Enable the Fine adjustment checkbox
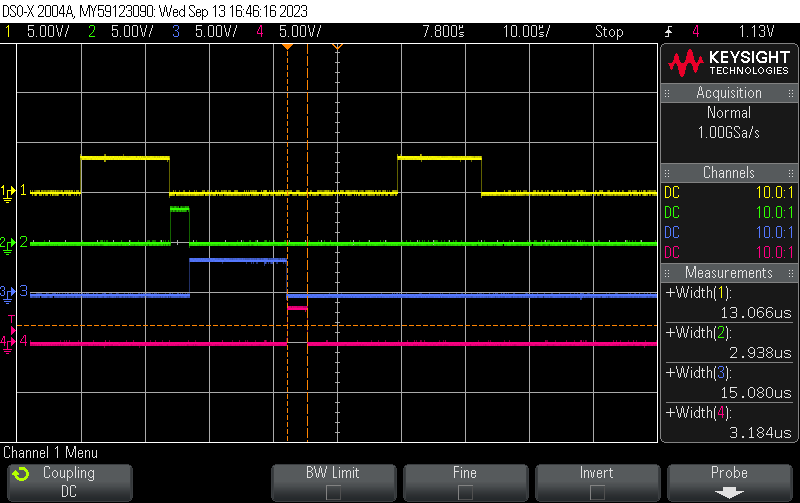800x503 pixels. tap(465, 492)
